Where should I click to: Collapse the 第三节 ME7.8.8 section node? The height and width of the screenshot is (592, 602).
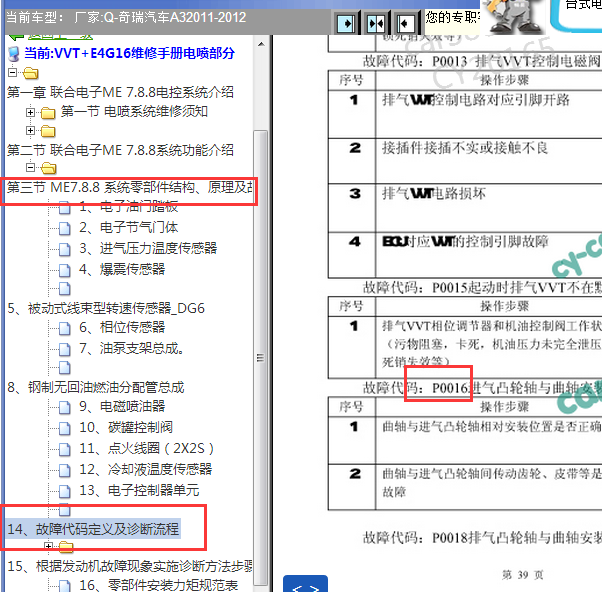30,167
